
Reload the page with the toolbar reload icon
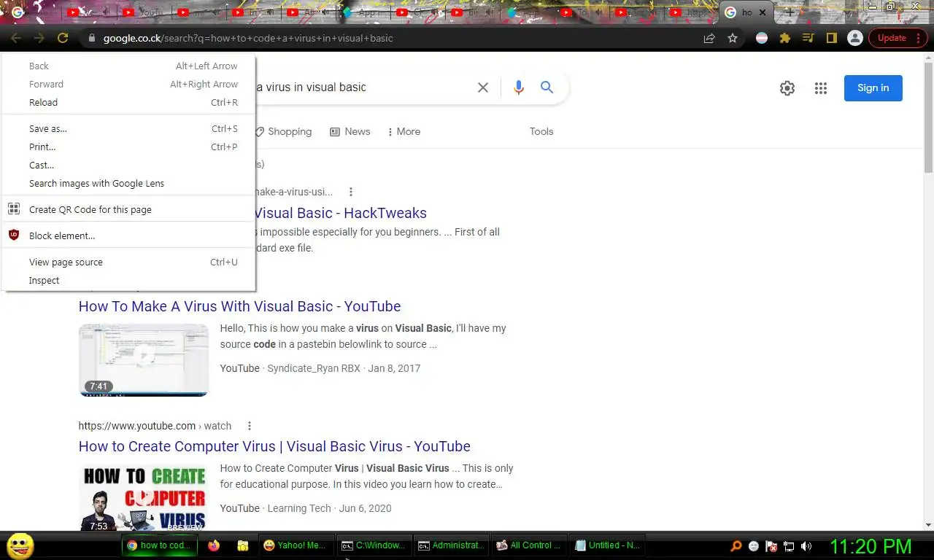coord(63,38)
